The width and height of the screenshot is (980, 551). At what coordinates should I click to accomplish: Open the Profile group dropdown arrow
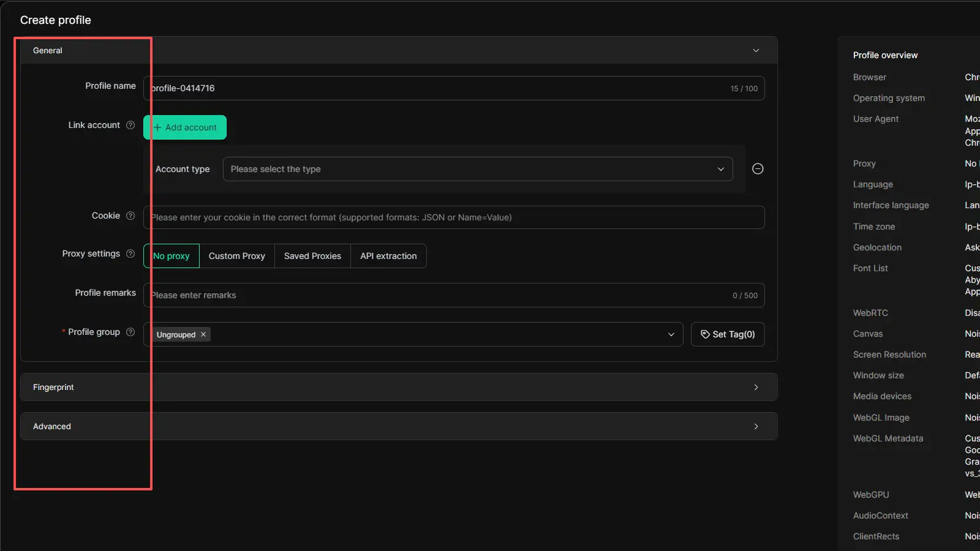pos(671,334)
